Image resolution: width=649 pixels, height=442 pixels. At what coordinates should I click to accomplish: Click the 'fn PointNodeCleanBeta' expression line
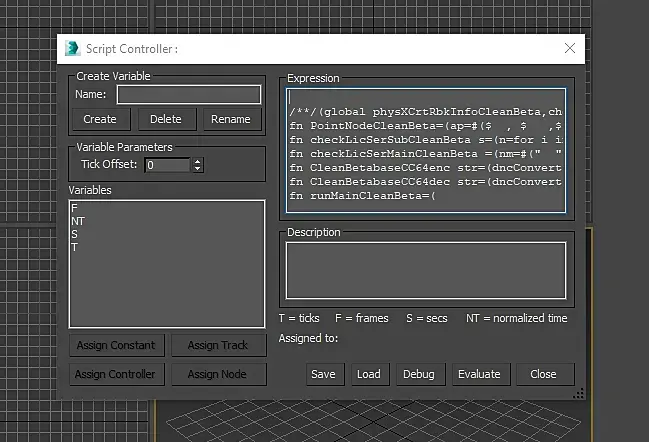pos(425,126)
